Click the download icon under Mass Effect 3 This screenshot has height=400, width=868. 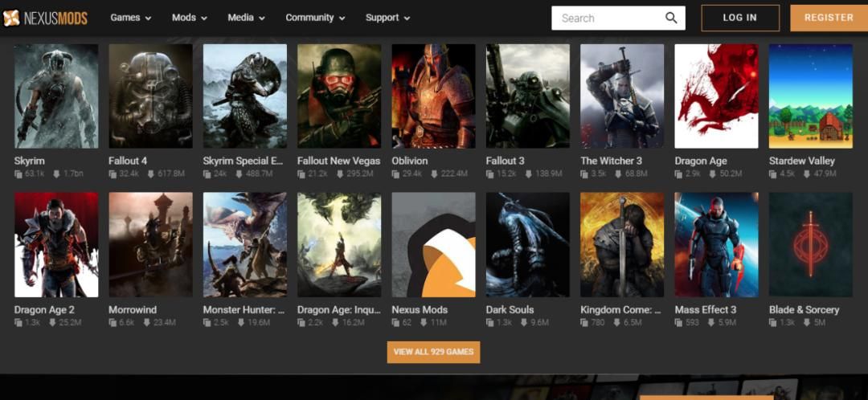[712, 322]
